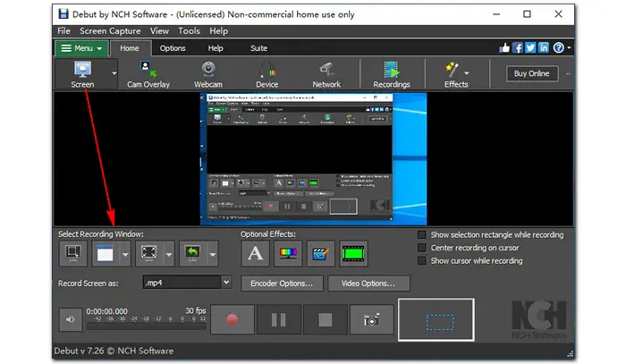Share on LinkedIn
This screenshot has height=364, width=626.
click(544, 48)
